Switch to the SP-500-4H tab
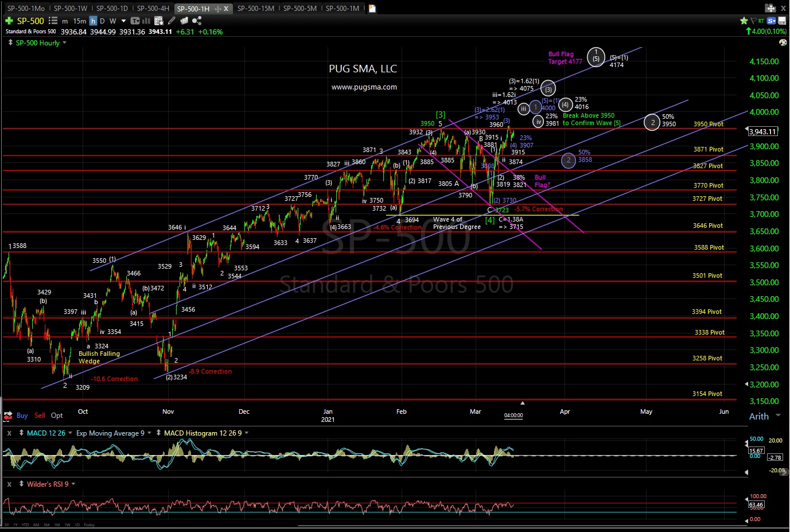The width and height of the screenshot is (790, 532). [153, 9]
